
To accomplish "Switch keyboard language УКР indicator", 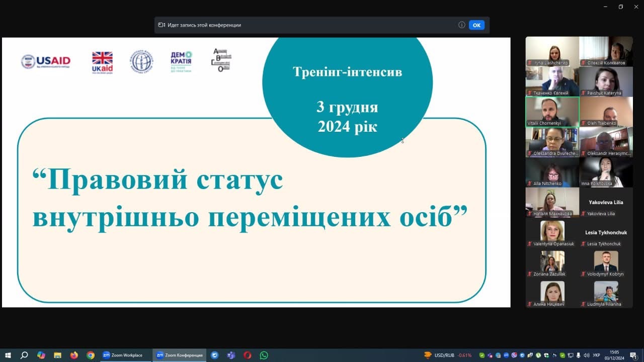I will pos(597,355).
